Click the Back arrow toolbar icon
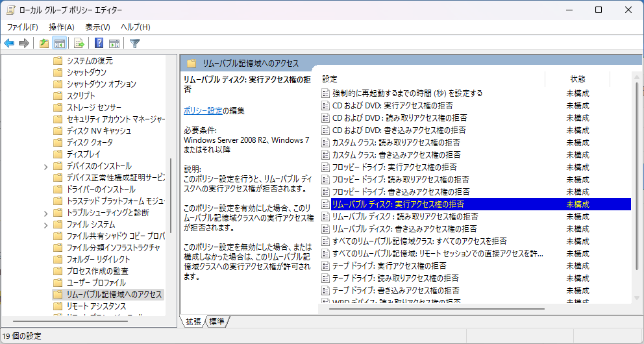The height and width of the screenshot is (344, 644). click(x=9, y=43)
